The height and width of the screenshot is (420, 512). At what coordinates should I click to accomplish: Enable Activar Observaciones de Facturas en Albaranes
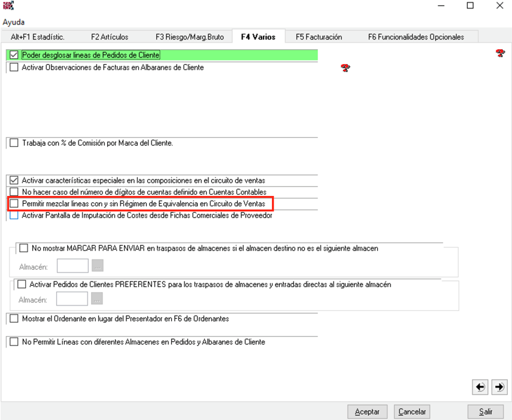click(x=14, y=67)
